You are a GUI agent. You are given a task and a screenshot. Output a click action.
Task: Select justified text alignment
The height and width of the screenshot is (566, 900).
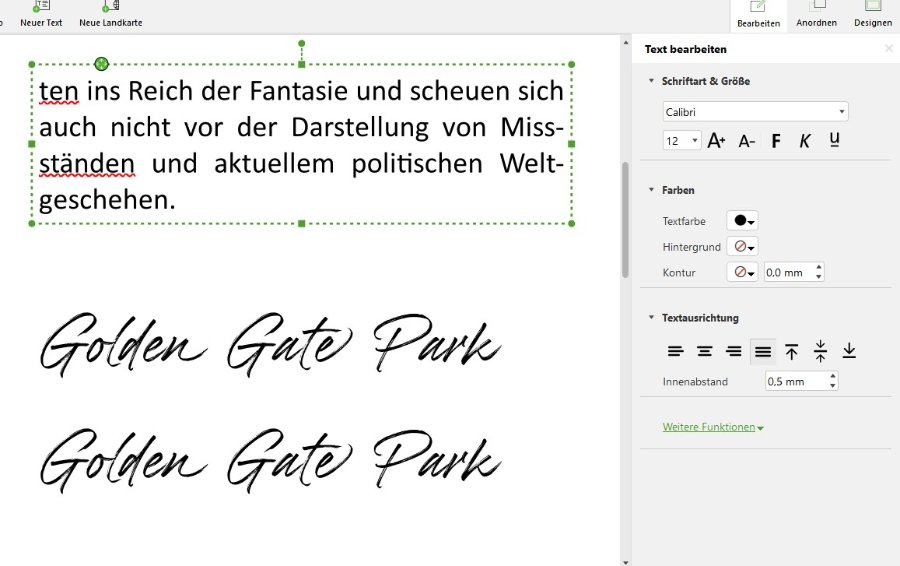point(763,352)
